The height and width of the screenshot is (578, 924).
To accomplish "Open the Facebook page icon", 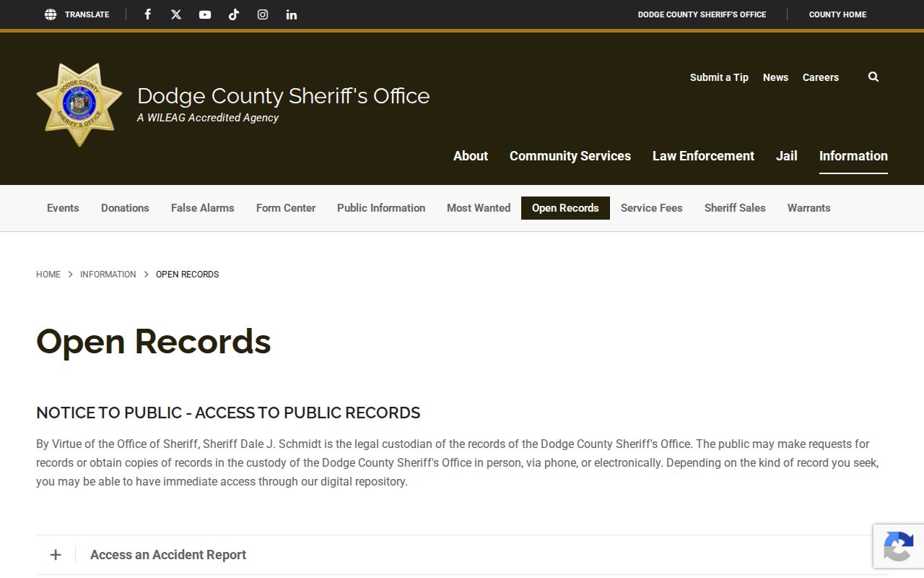I will pyautogui.click(x=147, y=14).
